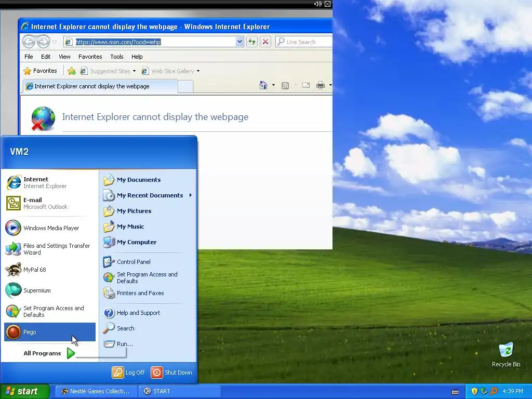Open My Music folder
This screenshot has width=532, height=399.
coord(148,227)
